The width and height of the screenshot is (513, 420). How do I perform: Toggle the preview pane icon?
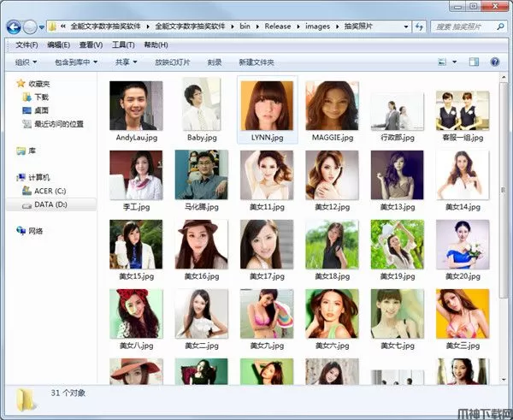(x=474, y=62)
